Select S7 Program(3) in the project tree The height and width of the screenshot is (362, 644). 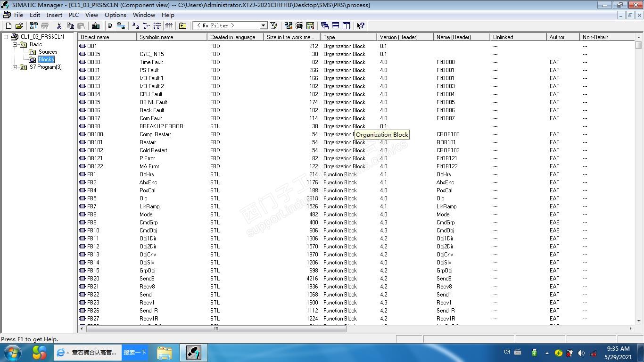click(46, 67)
